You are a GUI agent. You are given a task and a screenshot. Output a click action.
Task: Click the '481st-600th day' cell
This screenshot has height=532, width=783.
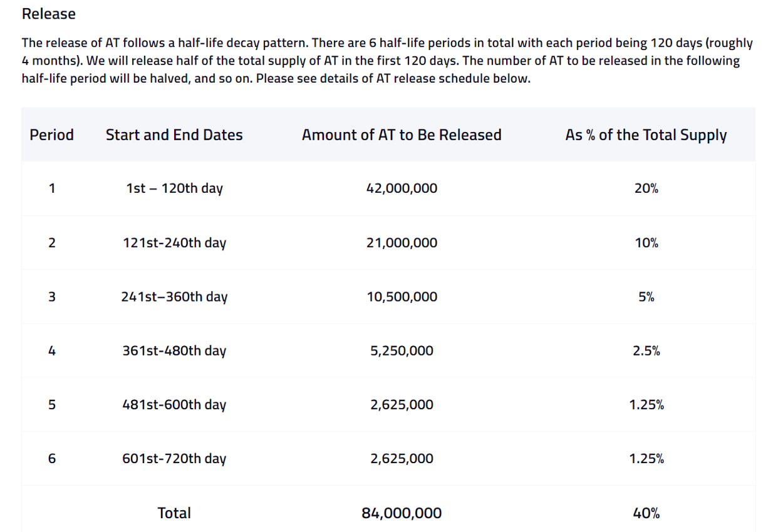point(174,405)
